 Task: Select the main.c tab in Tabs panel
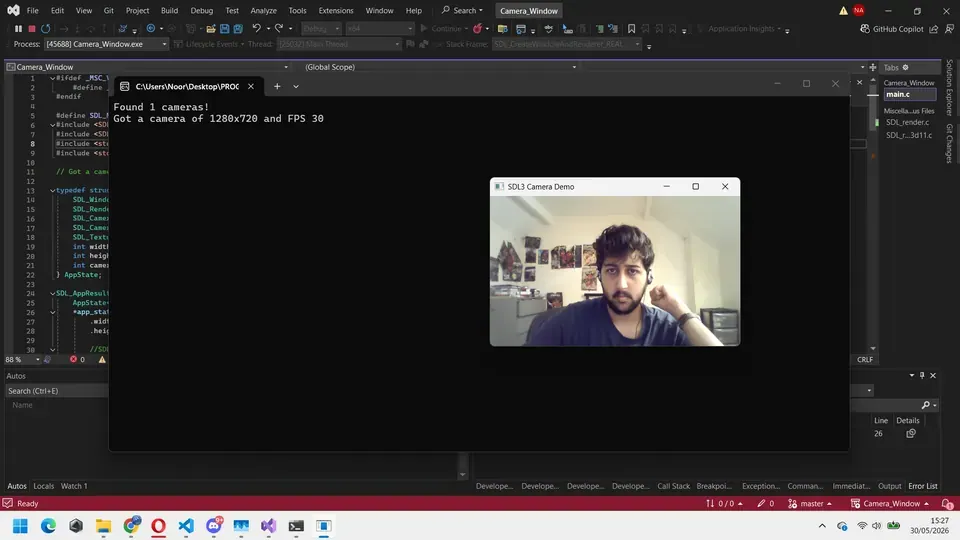click(910, 94)
